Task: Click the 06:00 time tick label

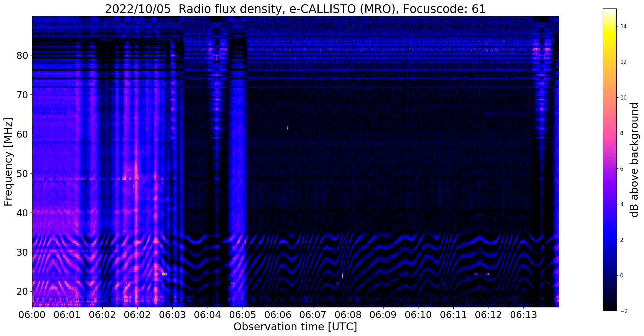Action: 32,314
